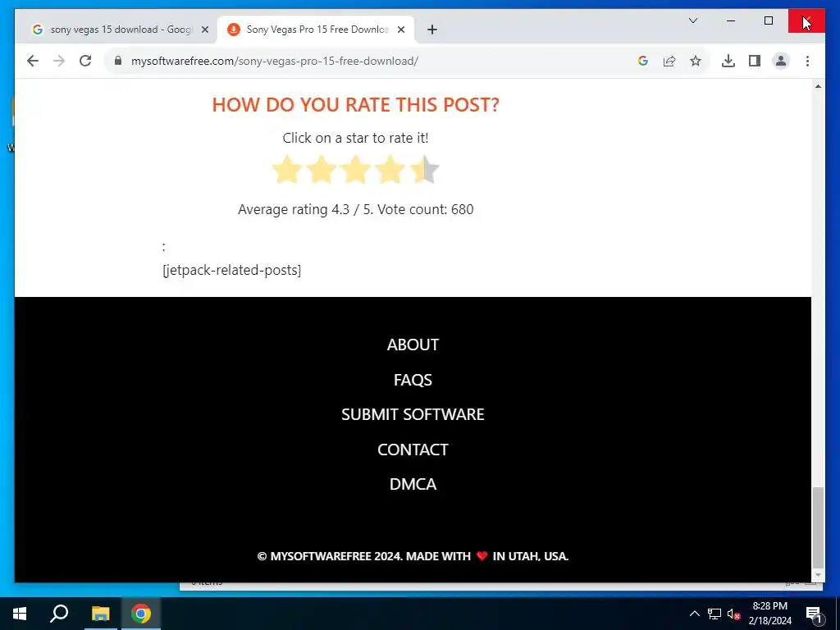The image size is (840, 630).
Task: Open the FAQS footer link
Action: [413, 380]
